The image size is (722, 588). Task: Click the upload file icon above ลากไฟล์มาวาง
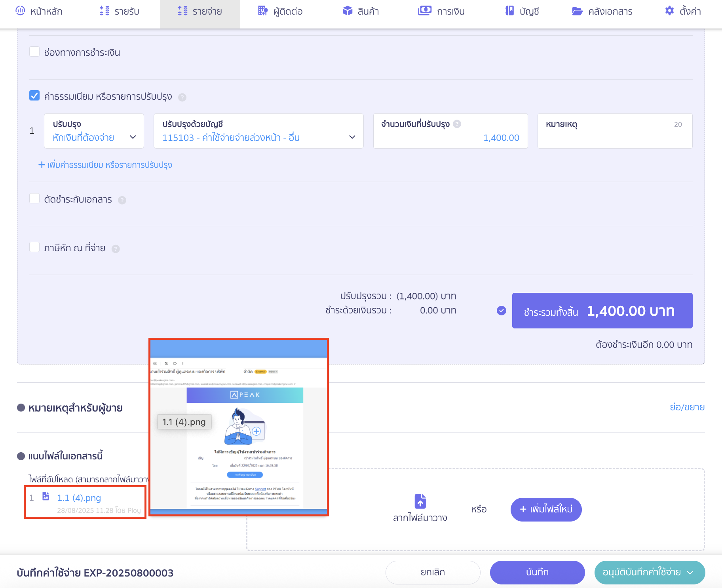[420, 501]
